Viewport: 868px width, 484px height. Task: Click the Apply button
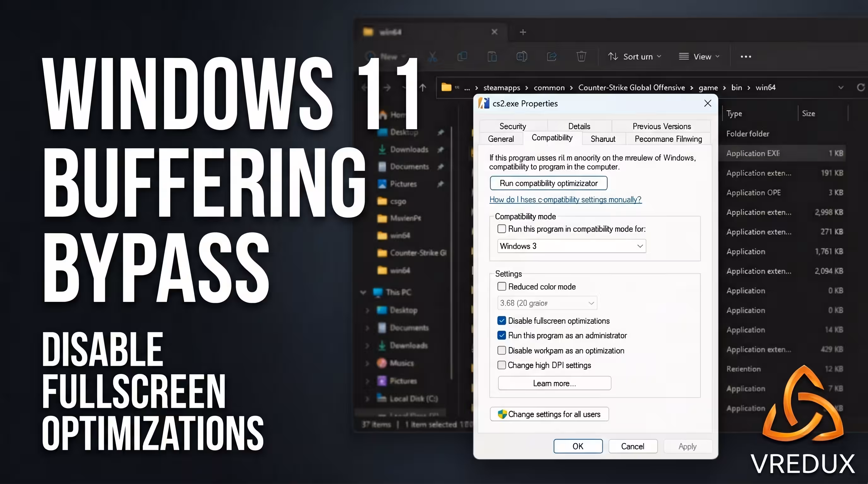tap(687, 446)
